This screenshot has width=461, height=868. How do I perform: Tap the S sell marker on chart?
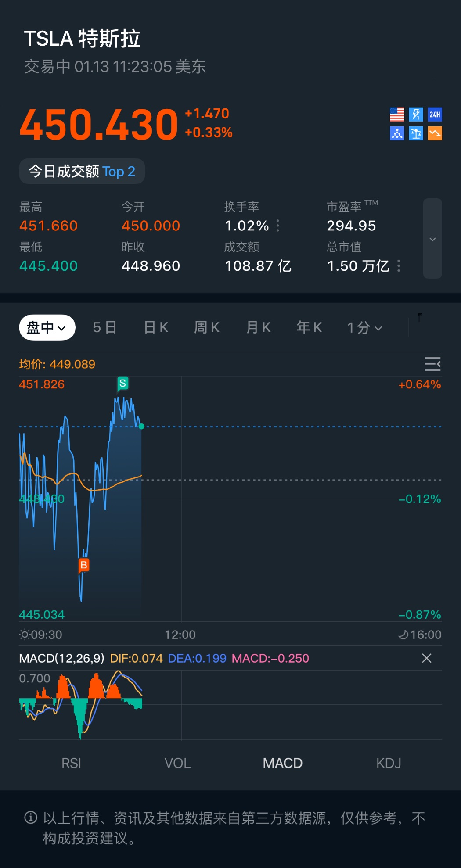coord(123,383)
